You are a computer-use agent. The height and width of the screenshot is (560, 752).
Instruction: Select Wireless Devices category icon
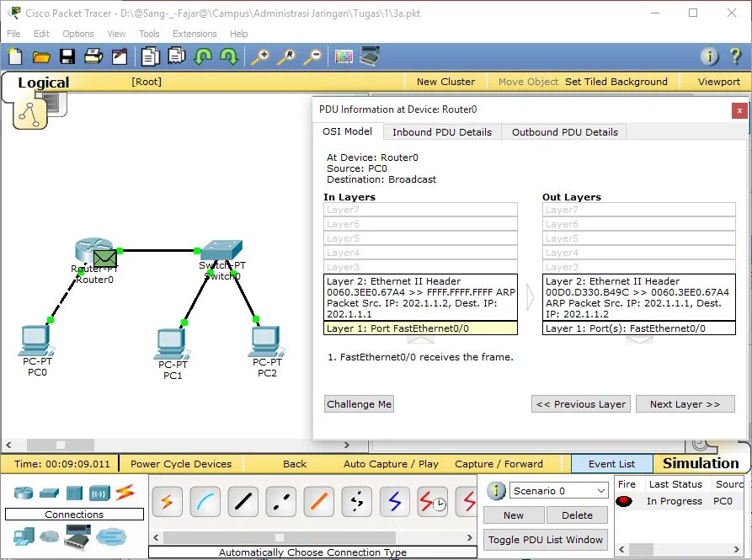pyautogui.click(x=99, y=493)
